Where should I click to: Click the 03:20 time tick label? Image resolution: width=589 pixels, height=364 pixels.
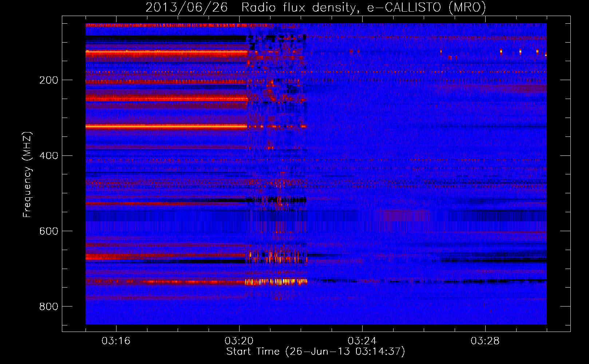[239, 341]
